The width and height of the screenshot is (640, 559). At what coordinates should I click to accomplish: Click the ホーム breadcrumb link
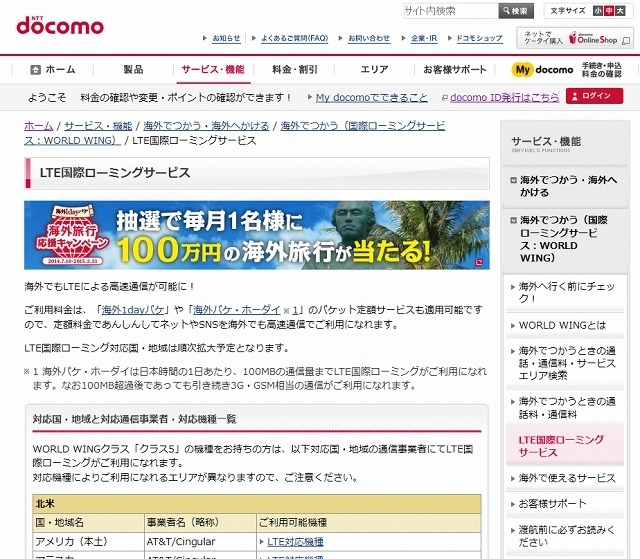coord(39,126)
